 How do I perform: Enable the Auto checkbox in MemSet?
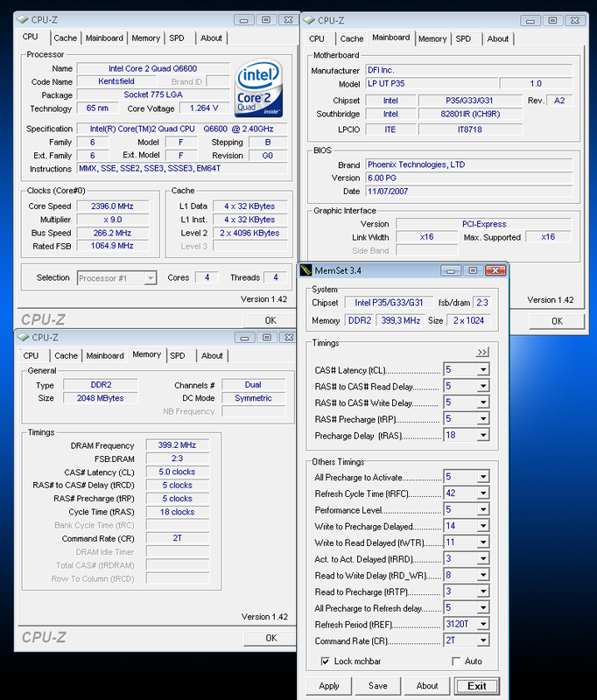click(x=456, y=661)
